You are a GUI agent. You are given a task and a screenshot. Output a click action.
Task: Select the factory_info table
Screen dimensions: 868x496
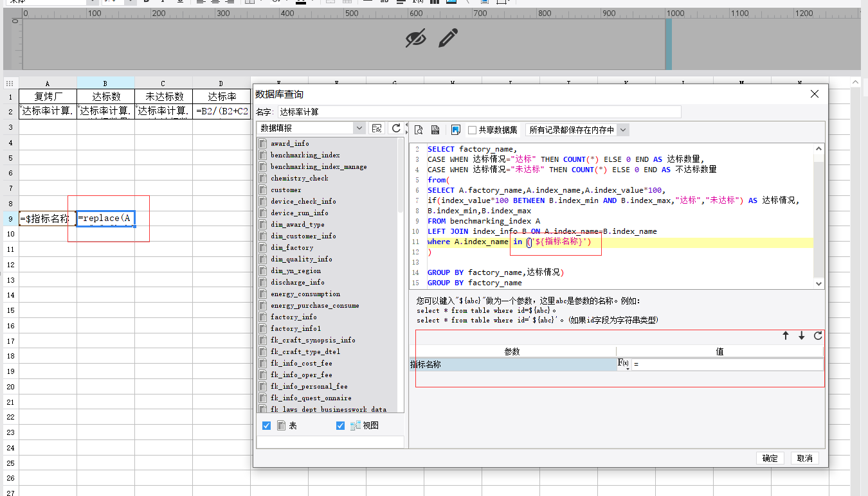pyautogui.click(x=293, y=317)
